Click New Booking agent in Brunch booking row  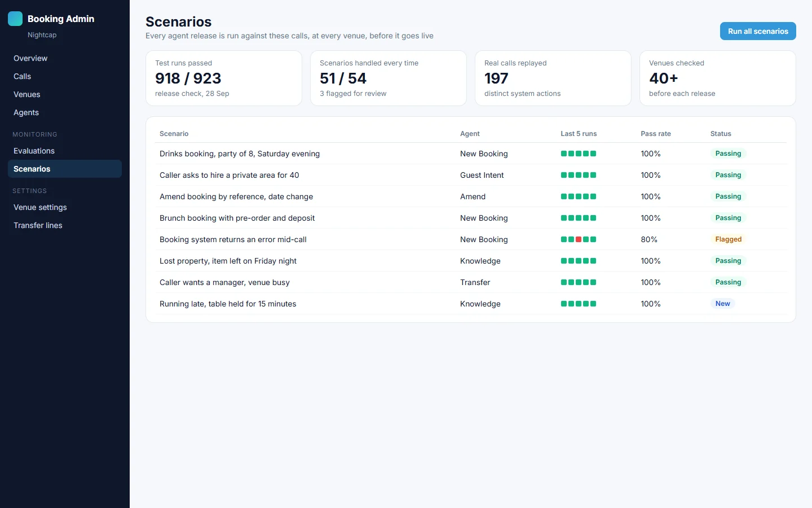coord(484,218)
